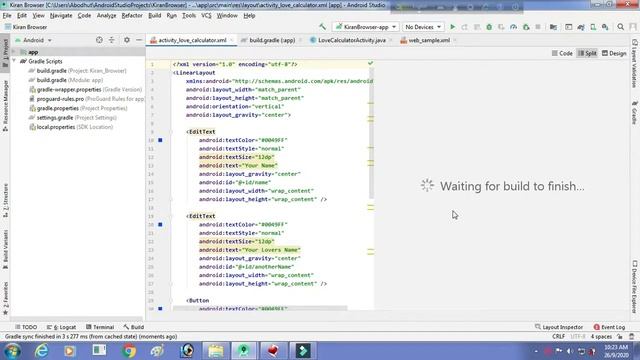Open the Analyze menu

tap(107, 16)
